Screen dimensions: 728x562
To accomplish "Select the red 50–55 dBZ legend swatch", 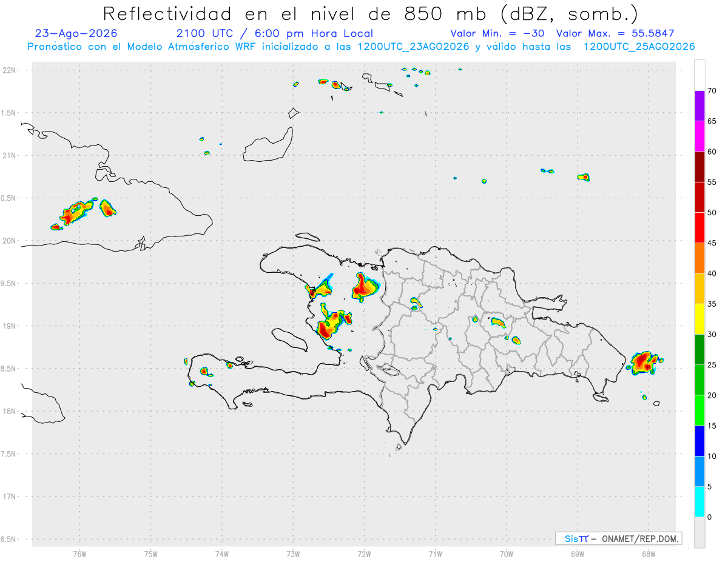I will click(x=699, y=198).
